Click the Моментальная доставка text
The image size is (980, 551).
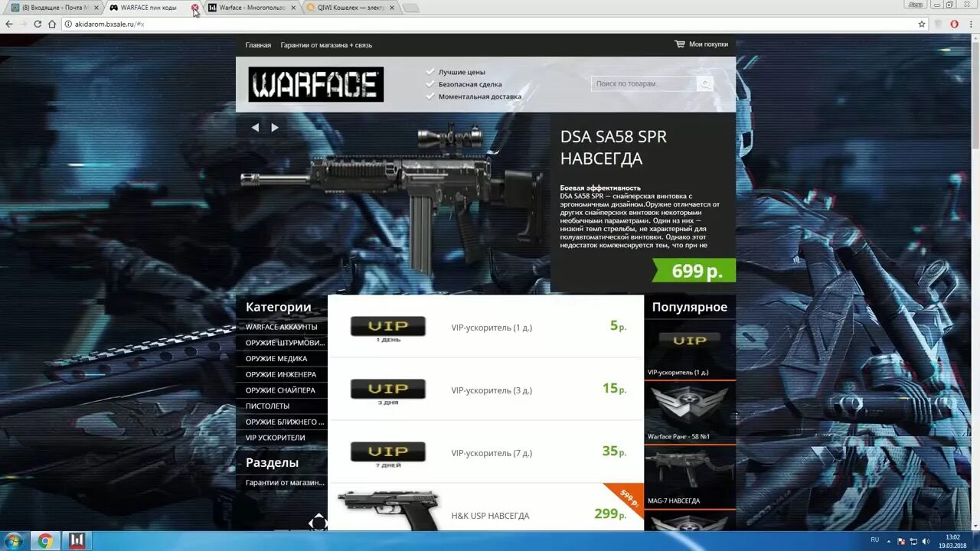(x=480, y=96)
